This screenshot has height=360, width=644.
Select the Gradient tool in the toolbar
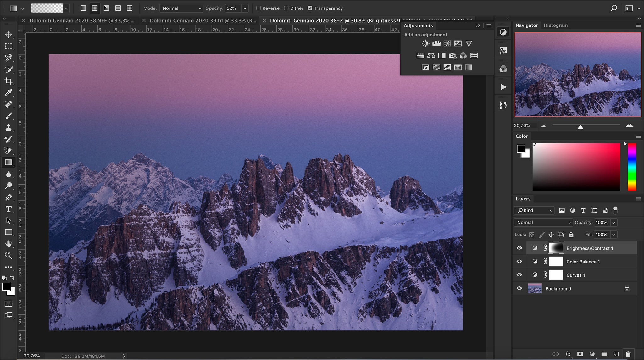(8, 162)
